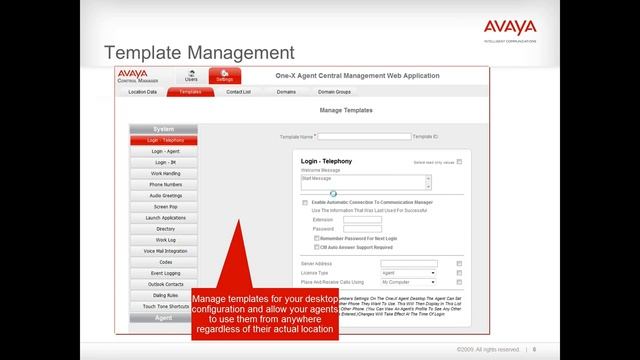Toggle the License Type read-only checkbox
This screenshot has height=360, width=640.
click(x=459, y=273)
